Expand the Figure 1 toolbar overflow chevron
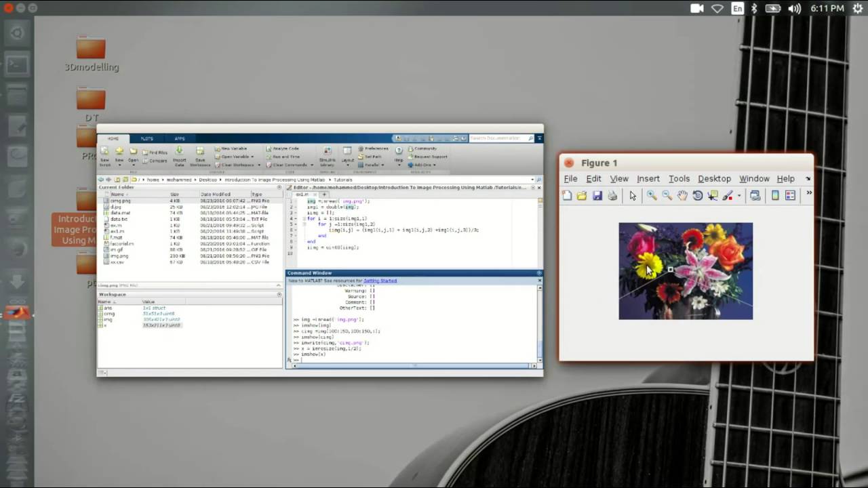The width and height of the screenshot is (868, 488). (809, 194)
